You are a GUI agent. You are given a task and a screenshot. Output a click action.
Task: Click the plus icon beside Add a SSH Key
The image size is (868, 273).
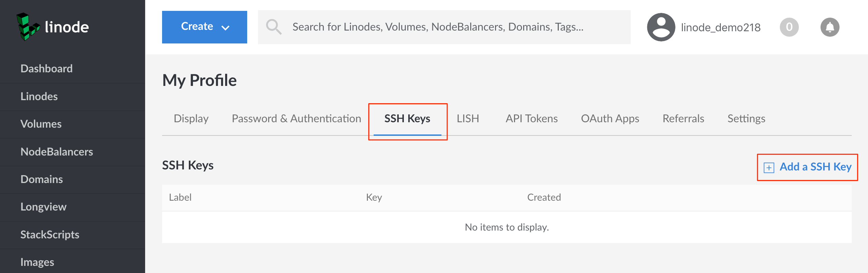[x=769, y=167]
